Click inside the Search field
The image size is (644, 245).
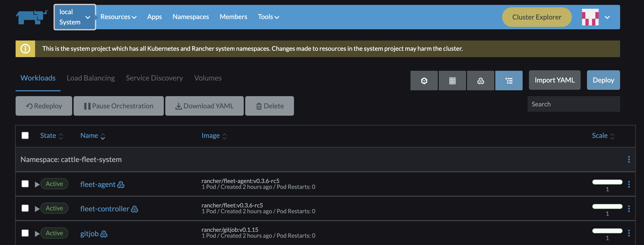(574, 104)
